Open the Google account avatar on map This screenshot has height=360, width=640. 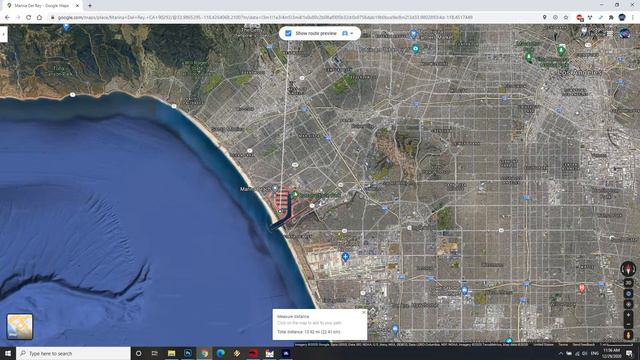pos(624,33)
